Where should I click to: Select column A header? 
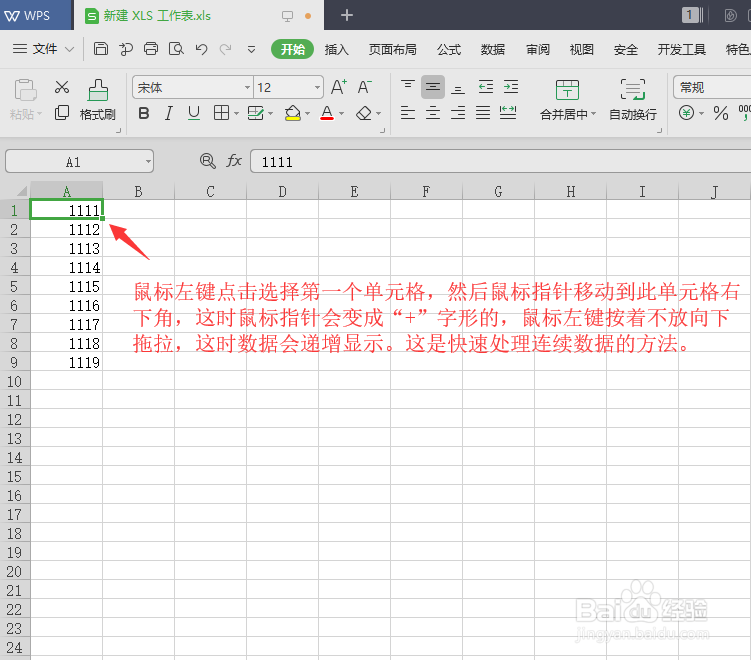coord(67,191)
